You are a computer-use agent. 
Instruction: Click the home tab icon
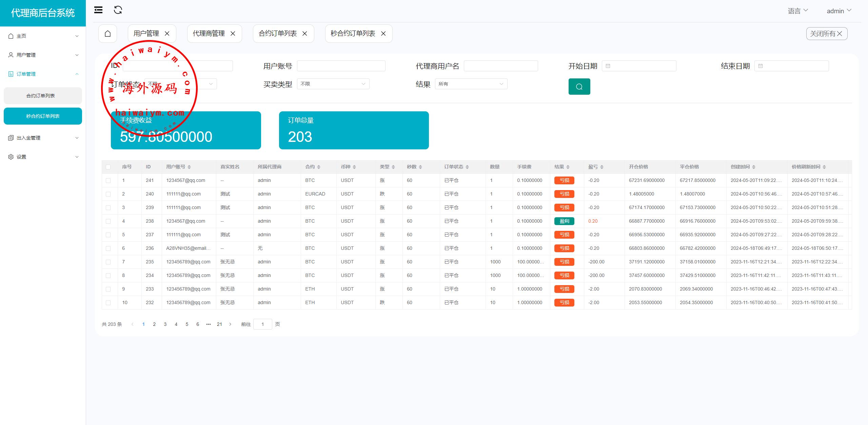(107, 34)
